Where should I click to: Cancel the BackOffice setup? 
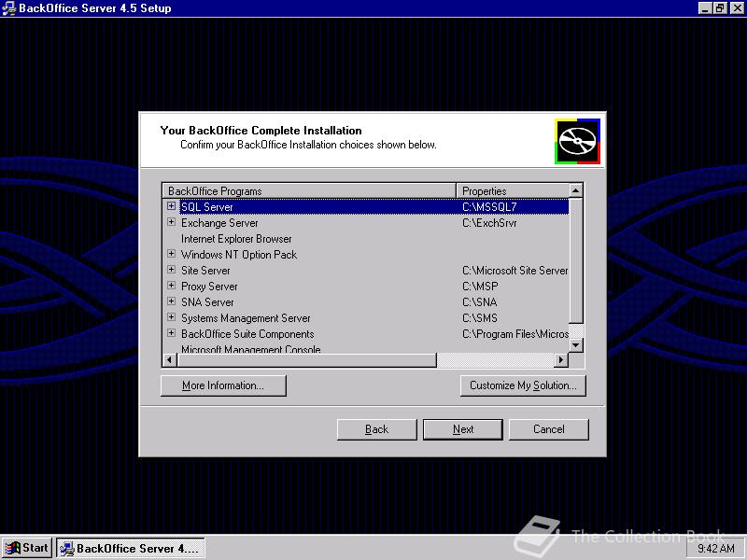coord(549,429)
